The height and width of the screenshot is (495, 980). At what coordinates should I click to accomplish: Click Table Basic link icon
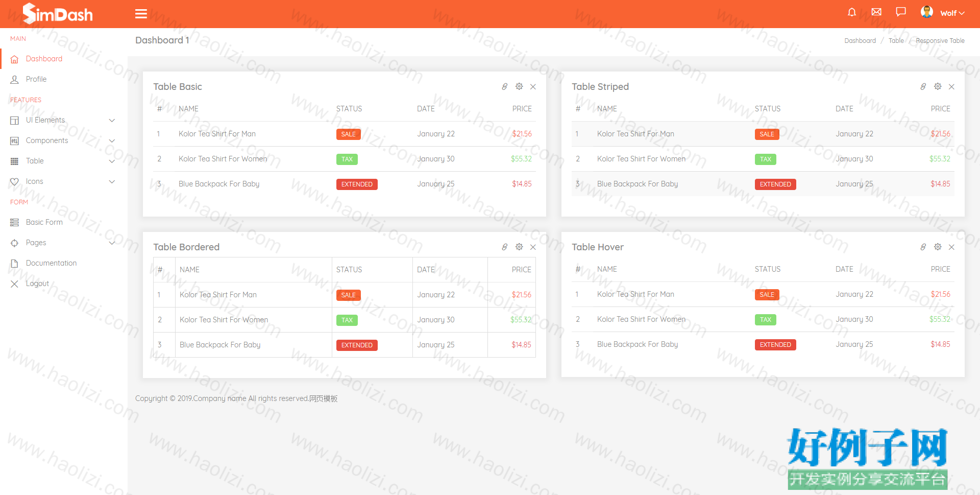coord(505,87)
